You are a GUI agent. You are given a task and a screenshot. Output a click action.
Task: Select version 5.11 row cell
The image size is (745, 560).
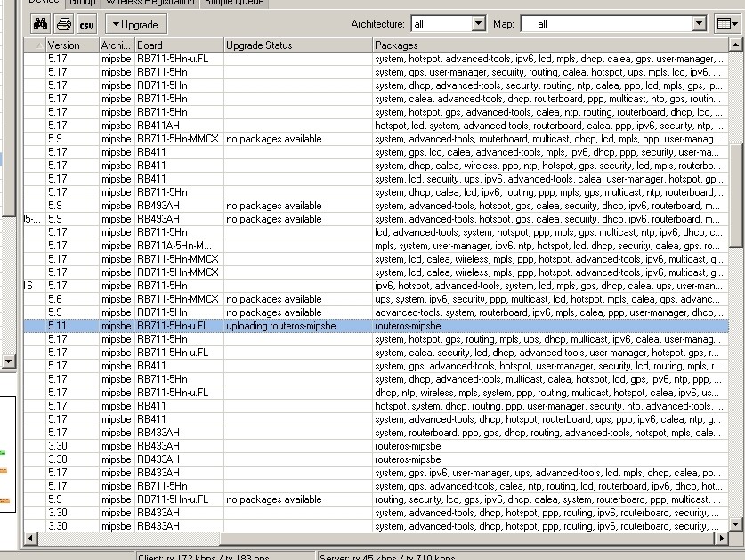[72, 326]
